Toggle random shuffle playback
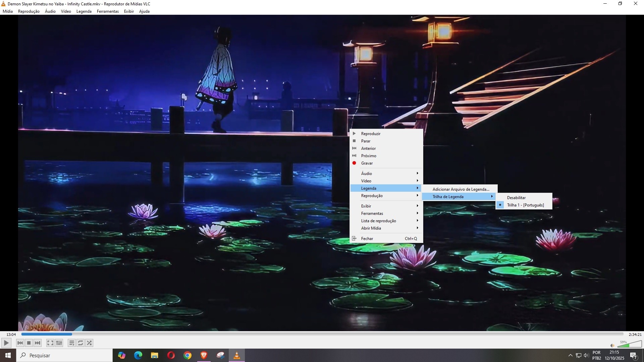This screenshot has height=362, width=644. 89,343
